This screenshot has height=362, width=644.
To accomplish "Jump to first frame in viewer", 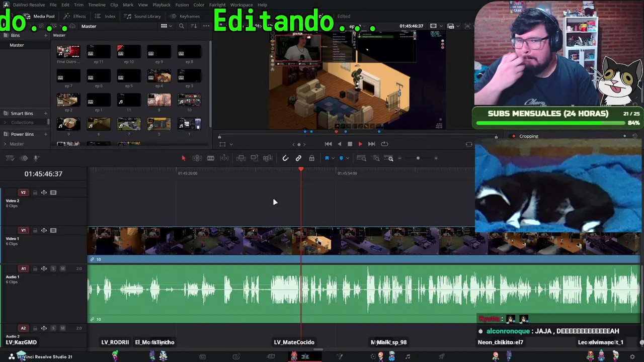I will 328,144.
